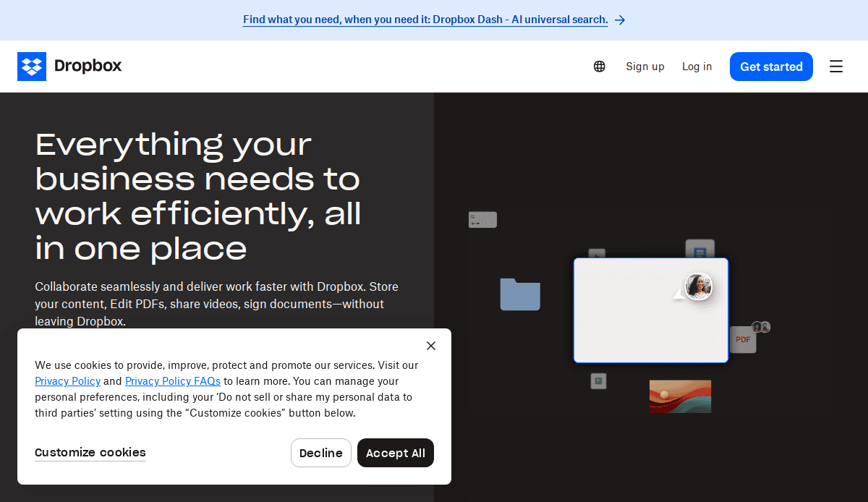Accept All cookies

pos(396,453)
